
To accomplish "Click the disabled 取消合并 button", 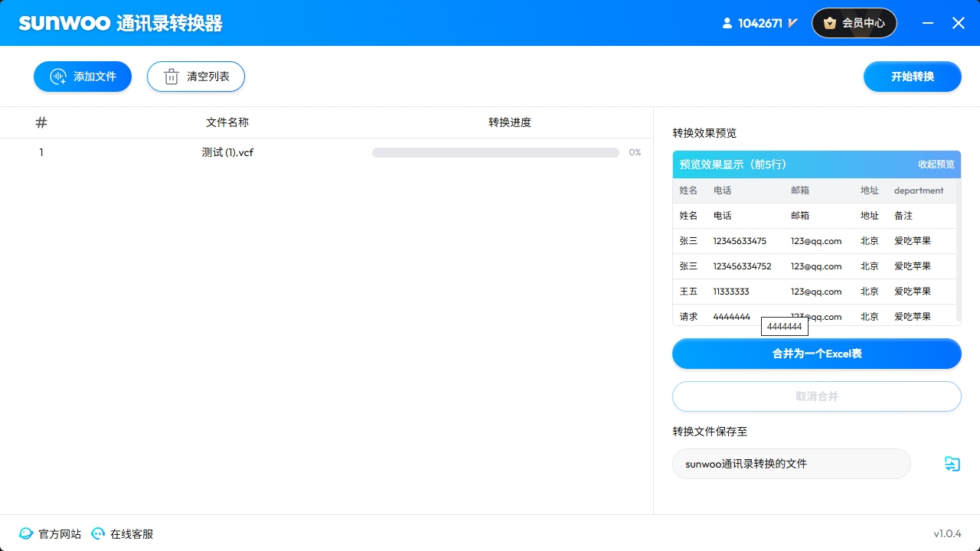I will 816,396.
